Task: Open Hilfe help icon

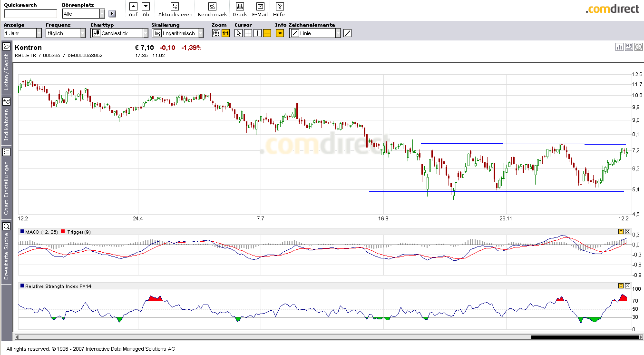Action: pyautogui.click(x=279, y=7)
